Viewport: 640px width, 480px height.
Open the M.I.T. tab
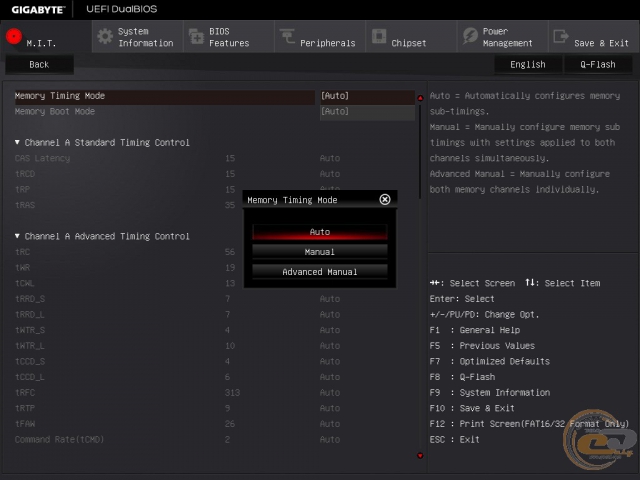pos(46,37)
